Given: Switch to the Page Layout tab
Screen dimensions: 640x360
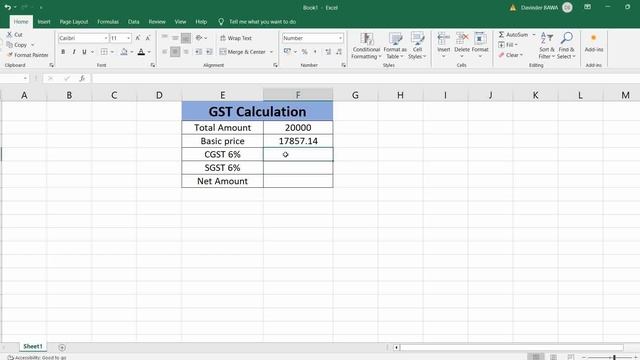Looking at the screenshot, I should tap(74, 22).
